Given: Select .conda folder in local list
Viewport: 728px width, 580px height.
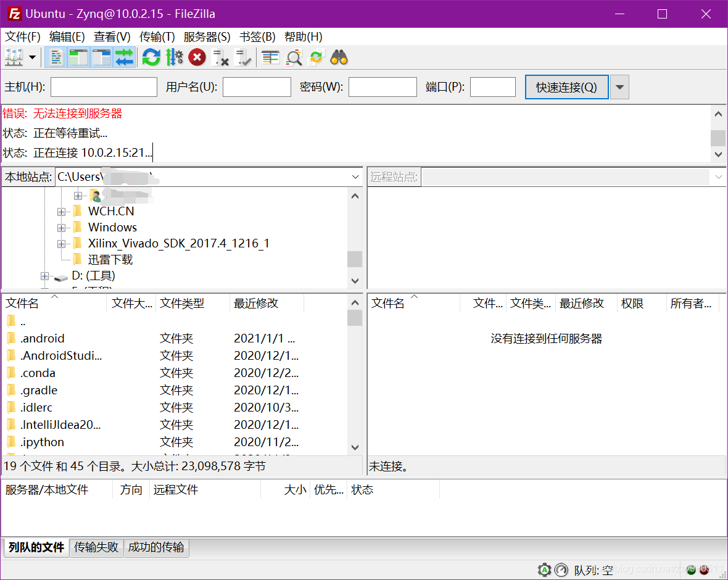Looking at the screenshot, I should pyautogui.click(x=38, y=373).
